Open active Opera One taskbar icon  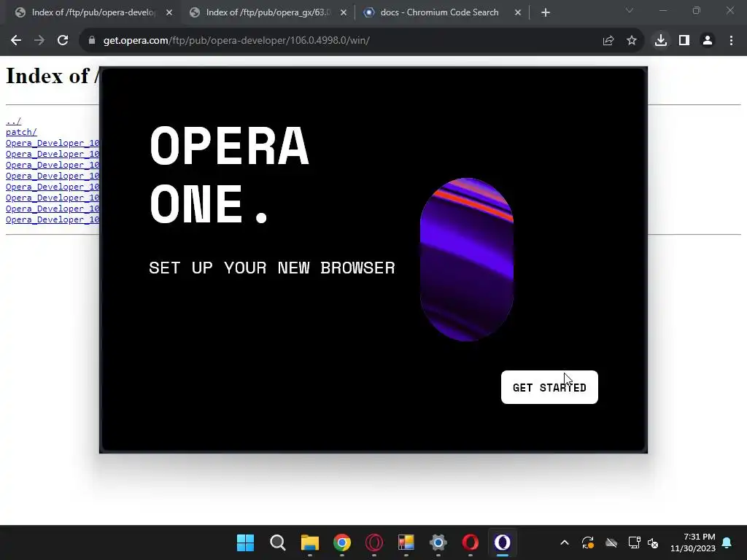[x=503, y=542]
